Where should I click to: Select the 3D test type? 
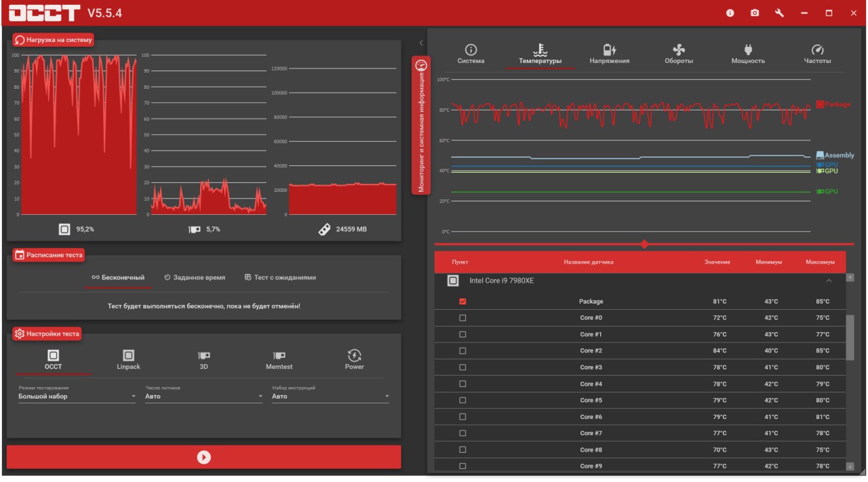tap(203, 360)
